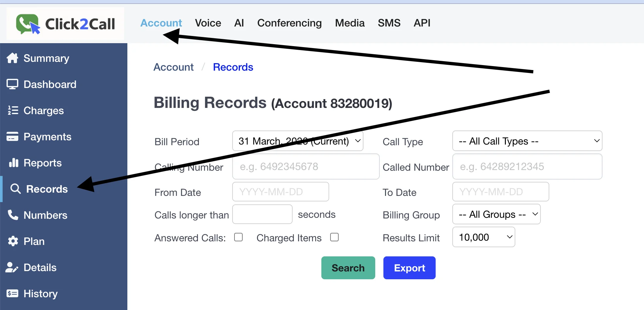
Task: Click the Export button
Action: coord(409,268)
